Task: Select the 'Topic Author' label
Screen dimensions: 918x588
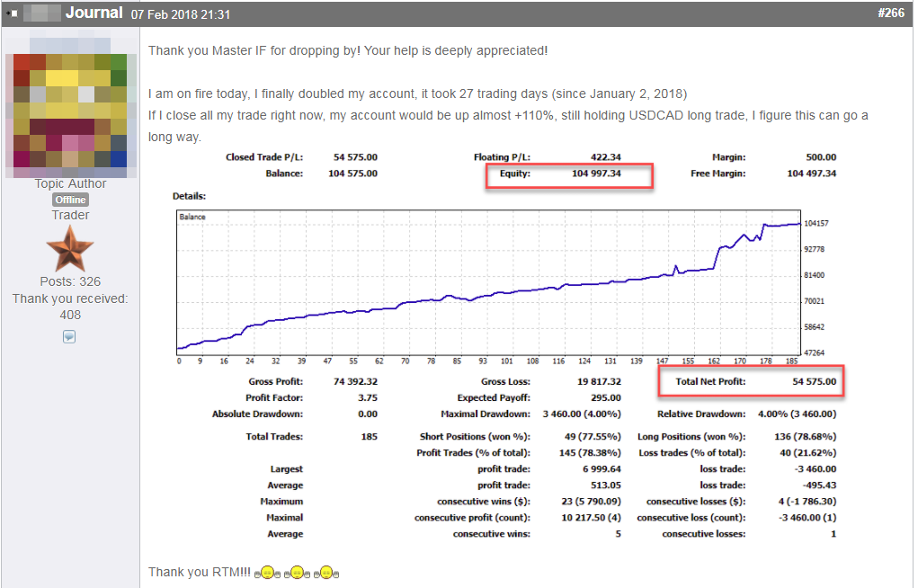Action: 70,183
